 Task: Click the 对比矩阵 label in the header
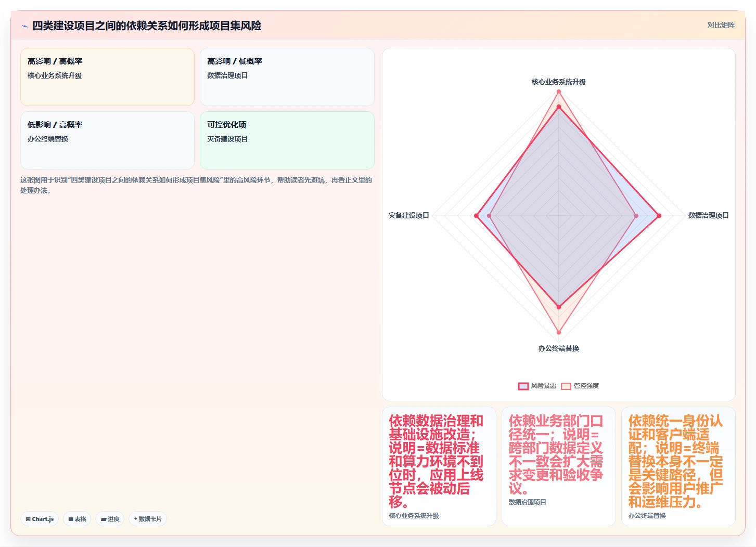(x=721, y=25)
